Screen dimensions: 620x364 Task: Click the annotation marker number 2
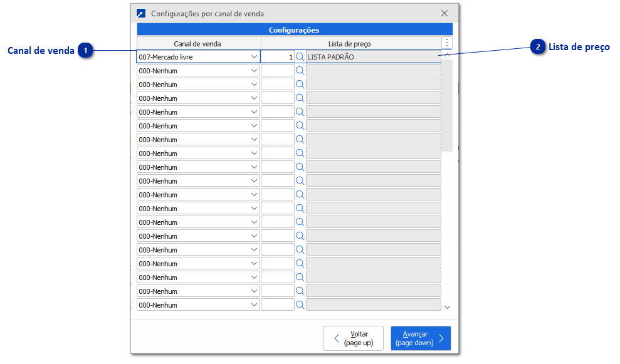(x=537, y=47)
